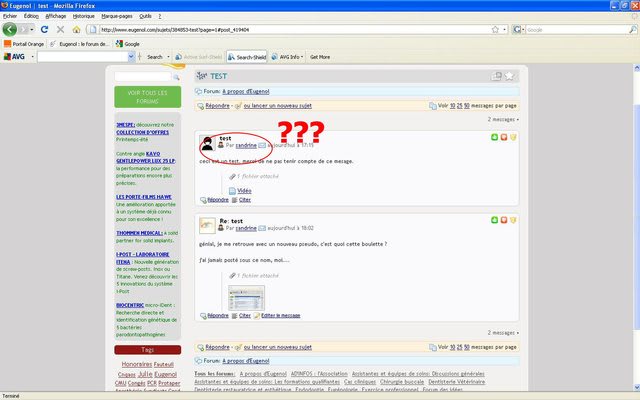Open the Vidéo attachment link
Viewport: 640px width, 400px height.
point(244,190)
